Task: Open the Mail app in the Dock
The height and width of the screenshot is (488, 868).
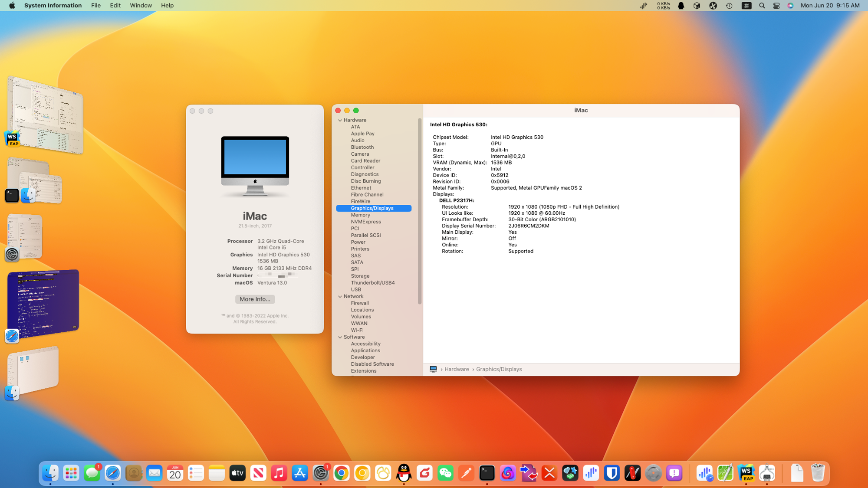Action: (155, 473)
